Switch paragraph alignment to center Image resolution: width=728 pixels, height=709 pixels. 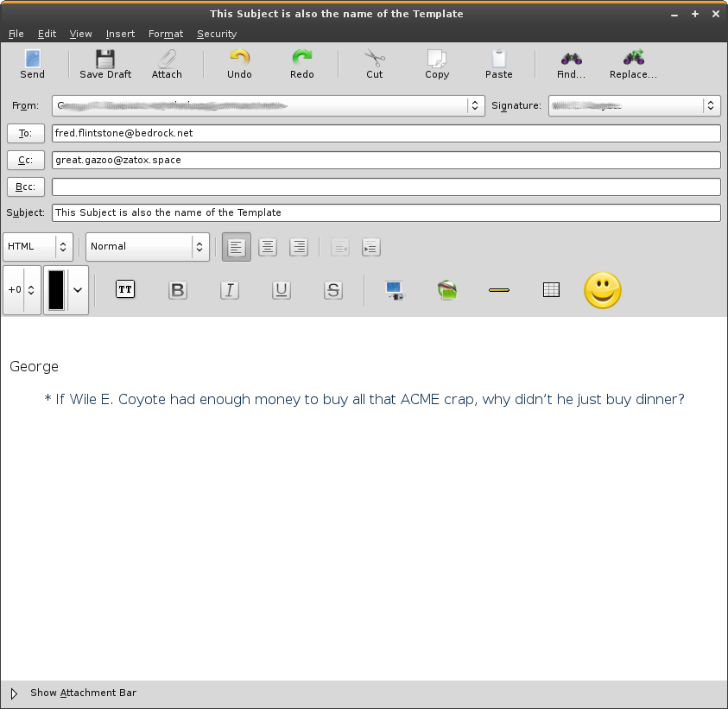pos(268,247)
